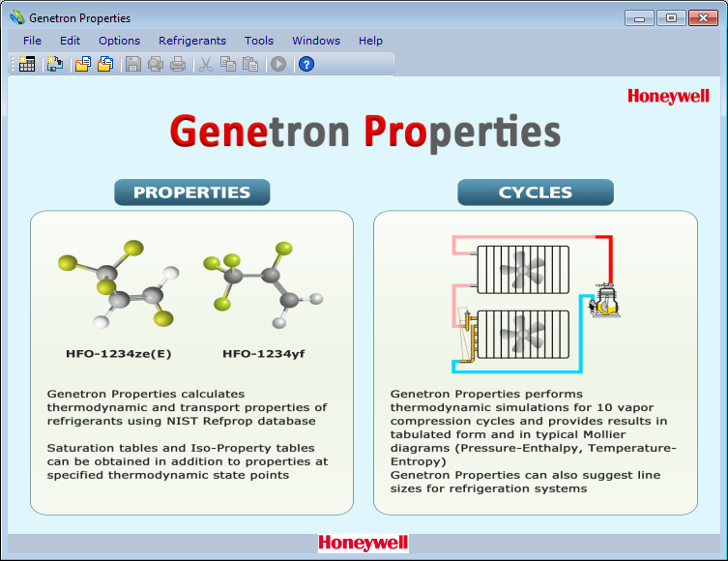Open the File menu
728x561 pixels.
click(33, 41)
